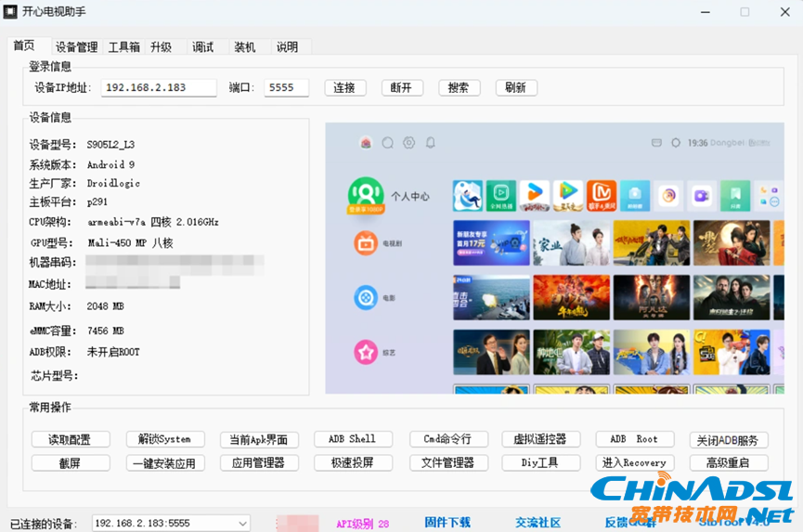803x532 pixels.
Task: Click the notification bell icon in TV preview
Action: 430,143
